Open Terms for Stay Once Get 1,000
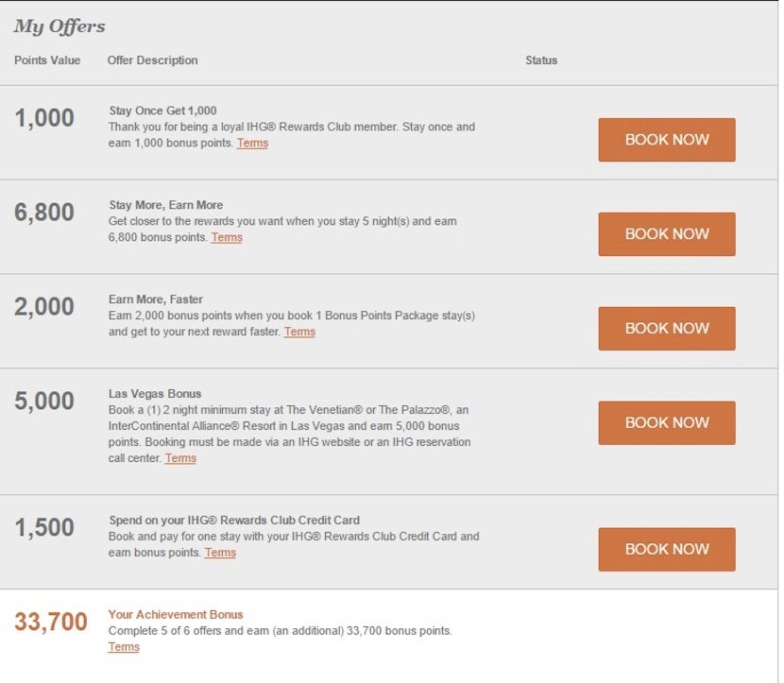The image size is (784, 683). coord(252,144)
